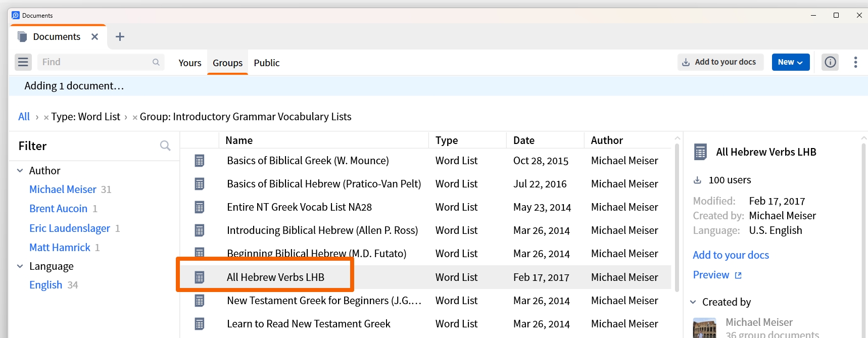This screenshot has width=868, height=338.
Task: Collapse the Created by section
Action: [693, 302]
